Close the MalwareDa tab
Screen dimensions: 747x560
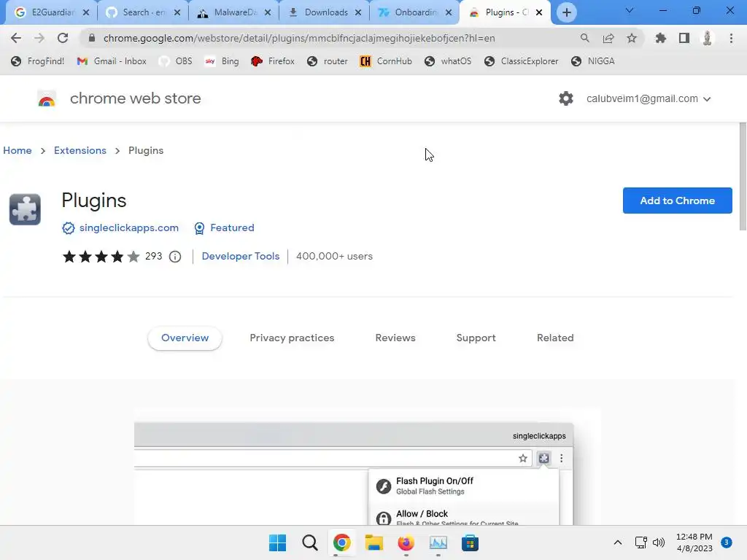[268, 12]
